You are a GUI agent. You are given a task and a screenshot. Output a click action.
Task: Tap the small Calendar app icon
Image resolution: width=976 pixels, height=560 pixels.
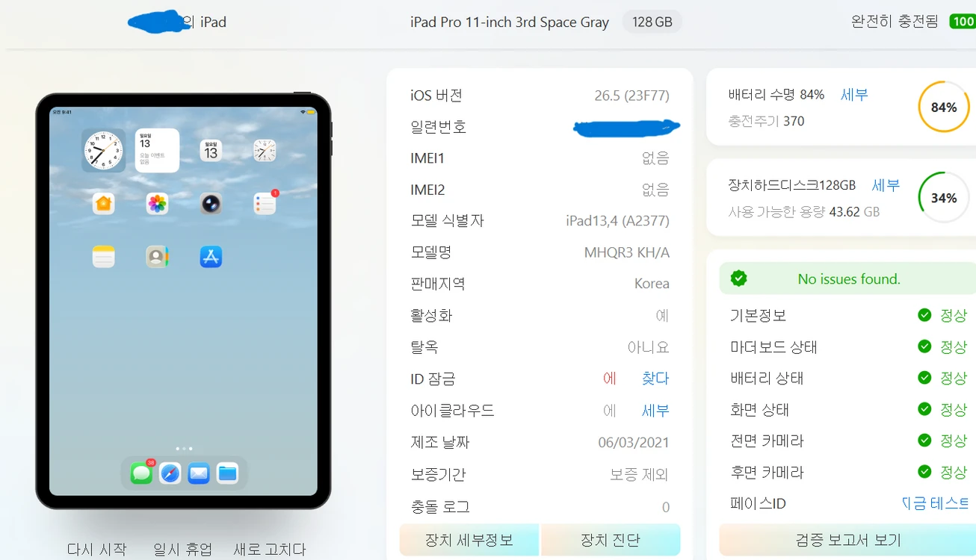pos(211,151)
